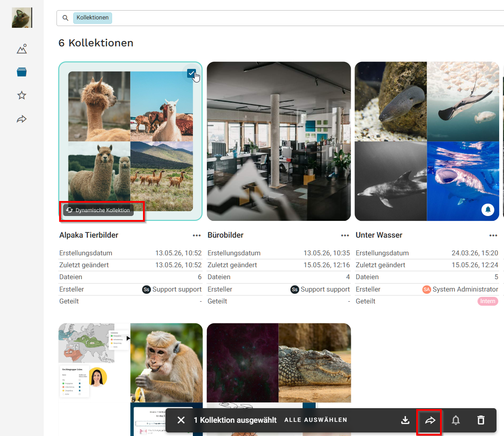504x436 pixels.
Task: Open more options menu for Bürobilder
Action: [345, 235]
